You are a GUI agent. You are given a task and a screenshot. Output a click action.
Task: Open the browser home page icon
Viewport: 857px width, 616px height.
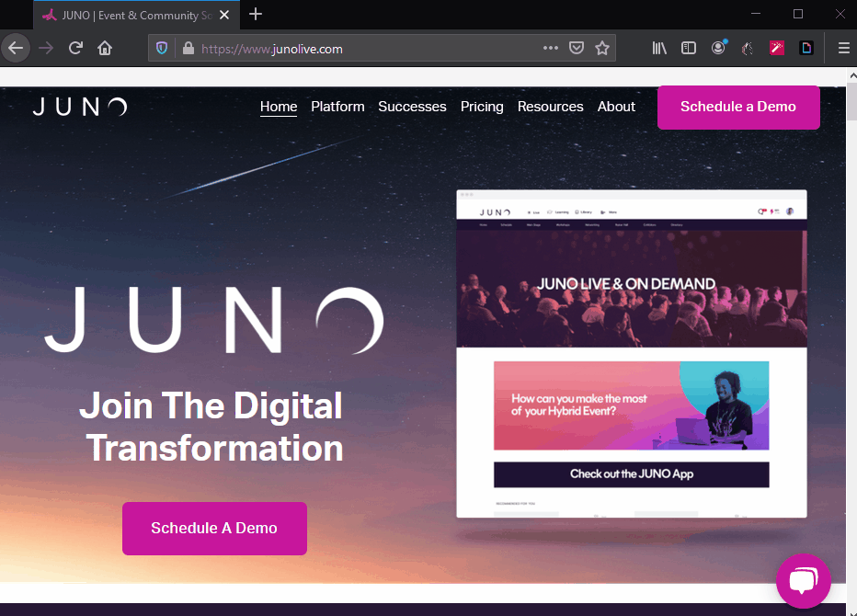(105, 48)
